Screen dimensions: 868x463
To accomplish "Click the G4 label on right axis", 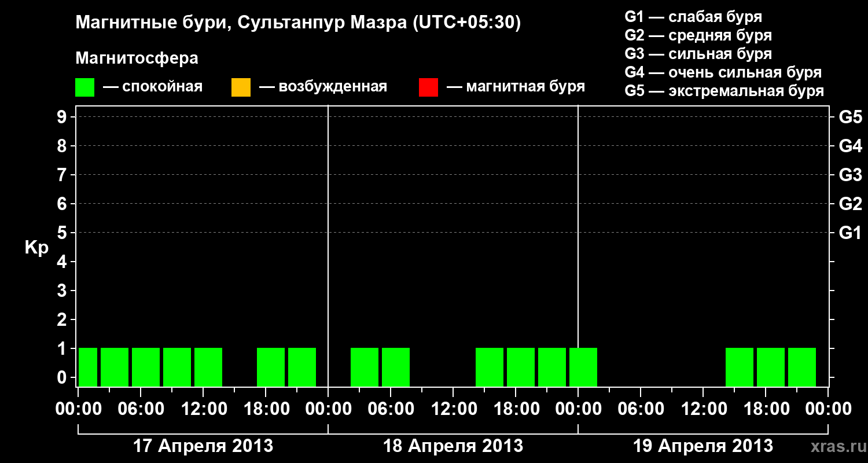I will point(850,146).
